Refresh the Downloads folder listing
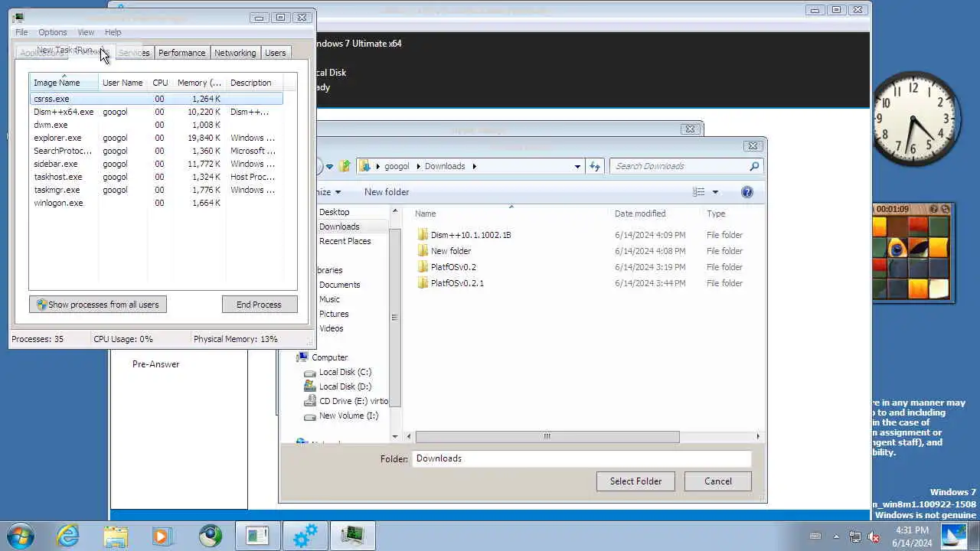This screenshot has width=980, height=551. pyautogui.click(x=595, y=166)
